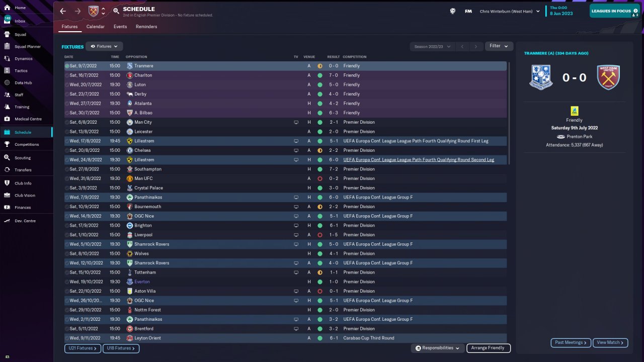Open the FM menu logo
Screen dimensions: 644x362
468,11
